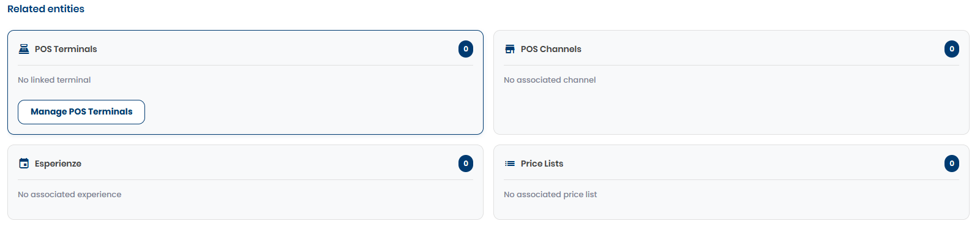Select the POS Channels card title
980x237 pixels.
pyautogui.click(x=551, y=49)
